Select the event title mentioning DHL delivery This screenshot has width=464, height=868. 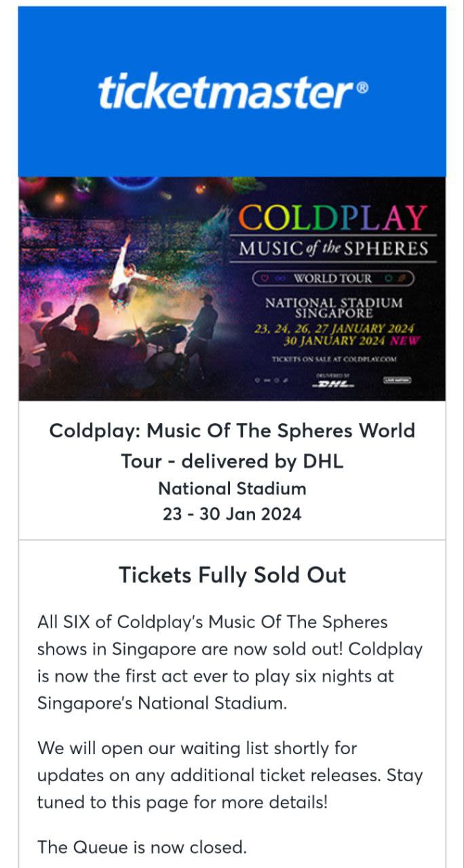(232, 446)
